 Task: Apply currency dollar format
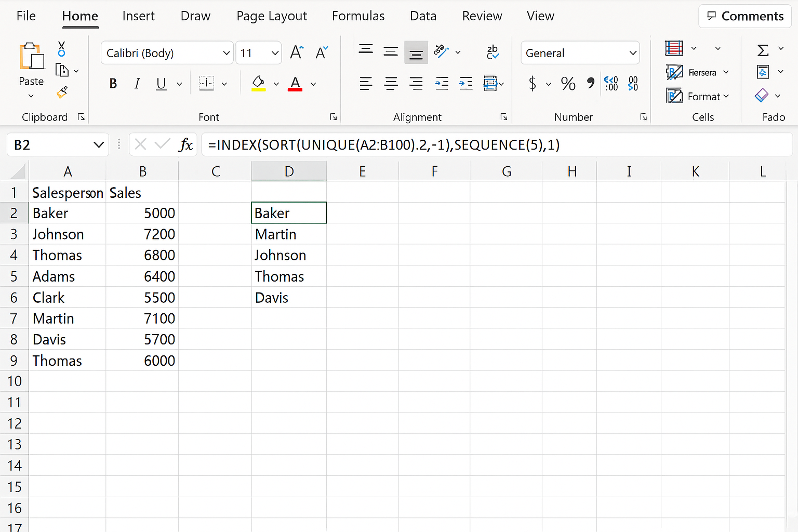click(533, 83)
